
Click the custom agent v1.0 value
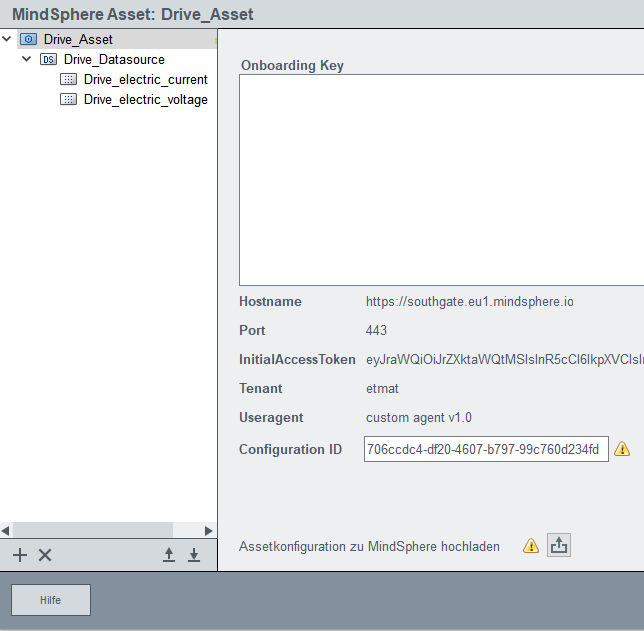tap(419, 417)
